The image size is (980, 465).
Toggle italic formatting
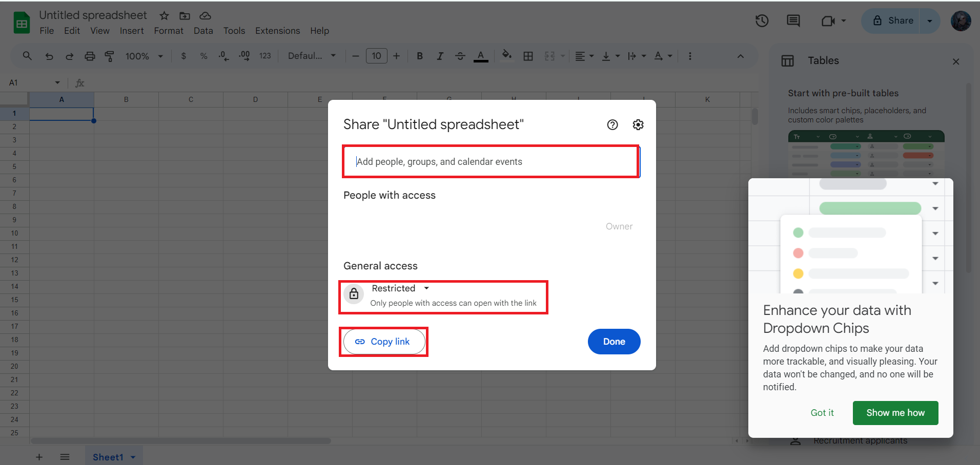point(440,56)
